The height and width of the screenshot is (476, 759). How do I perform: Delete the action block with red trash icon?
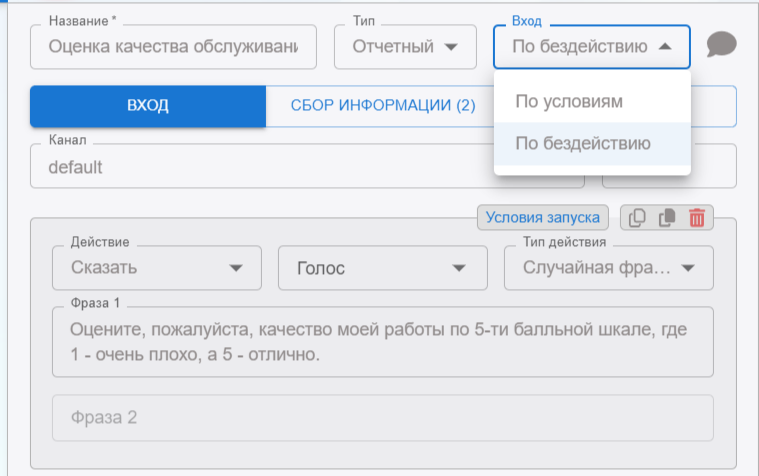click(697, 218)
